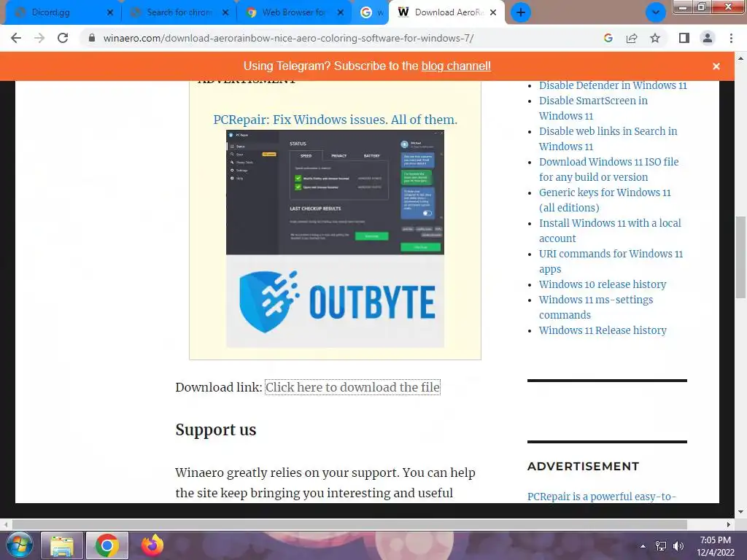Click the address bar URL
Screen dimensions: 747x560
click(x=288, y=38)
